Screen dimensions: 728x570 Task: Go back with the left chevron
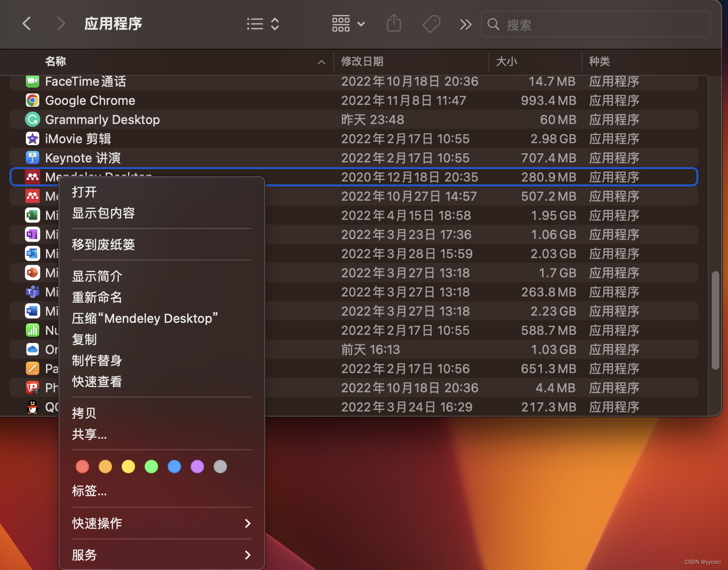pos(27,23)
